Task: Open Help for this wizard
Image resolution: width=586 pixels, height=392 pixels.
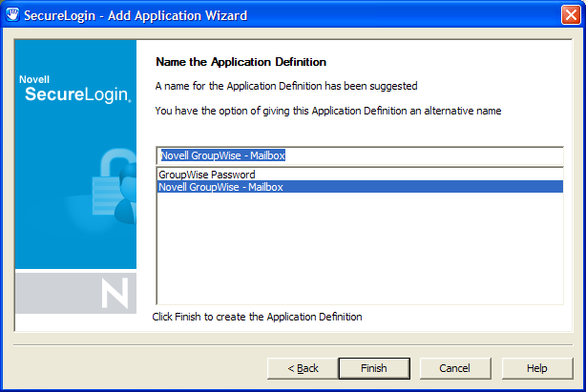Action: [536, 368]
